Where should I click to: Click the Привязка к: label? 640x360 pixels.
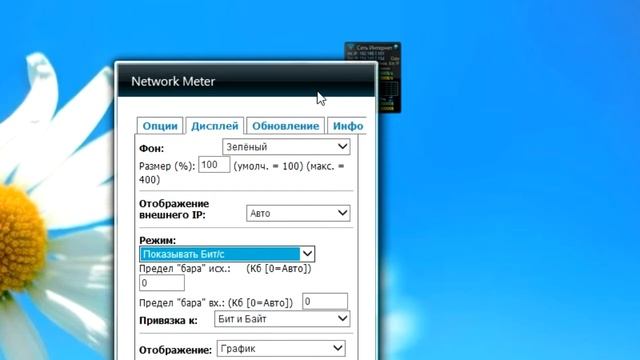pyautogui.click(x=168, y=320)
